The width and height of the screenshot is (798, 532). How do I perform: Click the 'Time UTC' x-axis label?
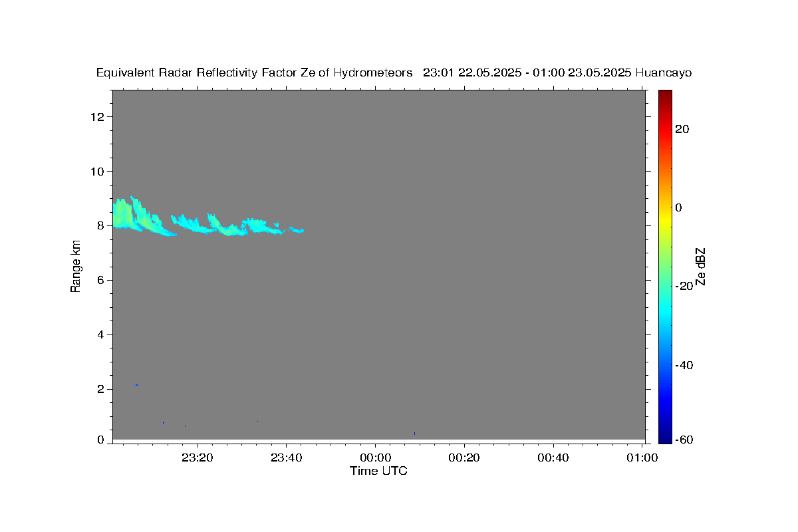click(x=378, y=471)
